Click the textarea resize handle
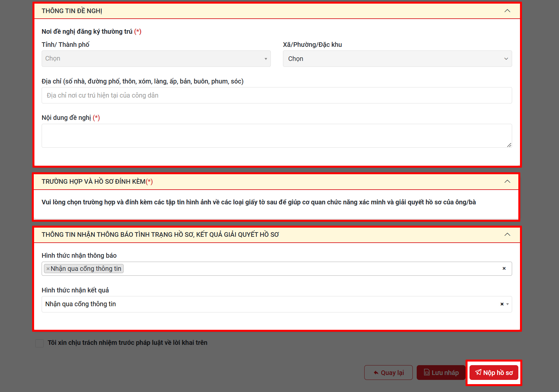The image size is (559, 392). click(x=509, y=145)
